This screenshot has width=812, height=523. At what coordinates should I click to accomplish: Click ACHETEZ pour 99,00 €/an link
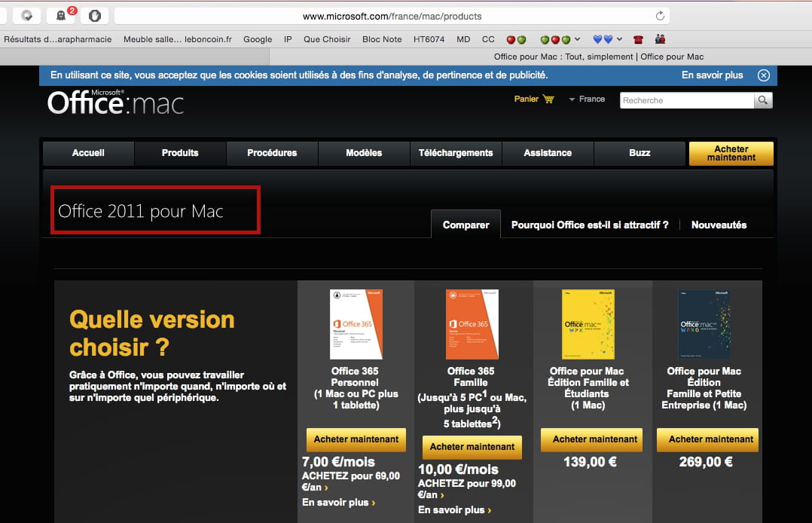466,489
